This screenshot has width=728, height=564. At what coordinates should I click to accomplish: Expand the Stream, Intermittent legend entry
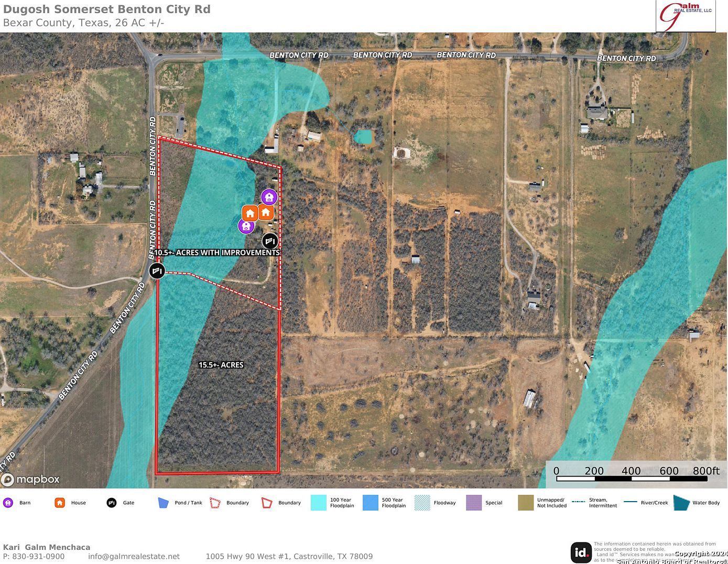coord(580,502)
